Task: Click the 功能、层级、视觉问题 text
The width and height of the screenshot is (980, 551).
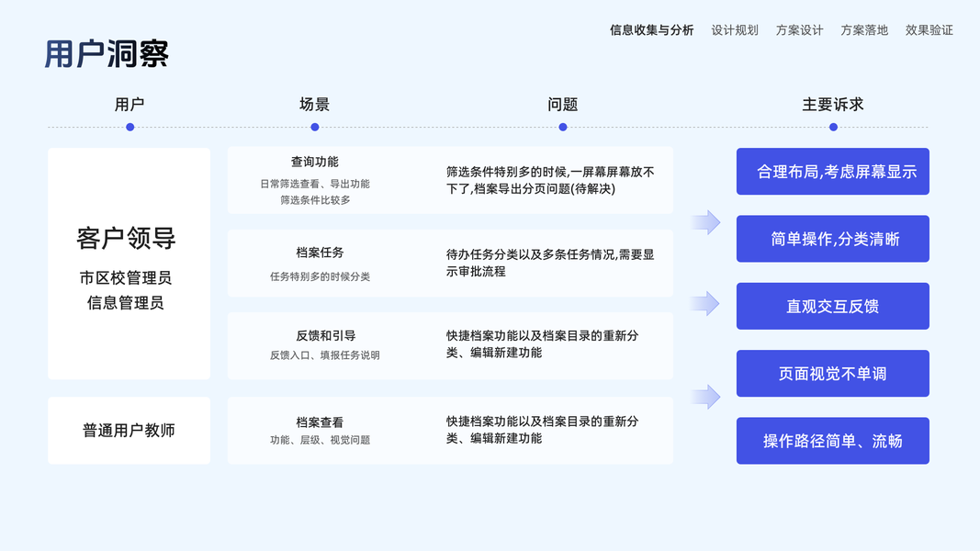Action: (320, 440)
